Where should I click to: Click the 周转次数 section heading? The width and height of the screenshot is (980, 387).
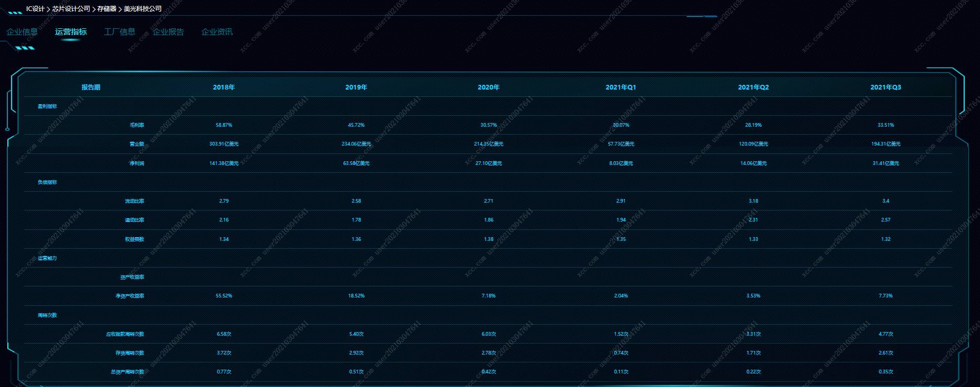pos(47,315)
